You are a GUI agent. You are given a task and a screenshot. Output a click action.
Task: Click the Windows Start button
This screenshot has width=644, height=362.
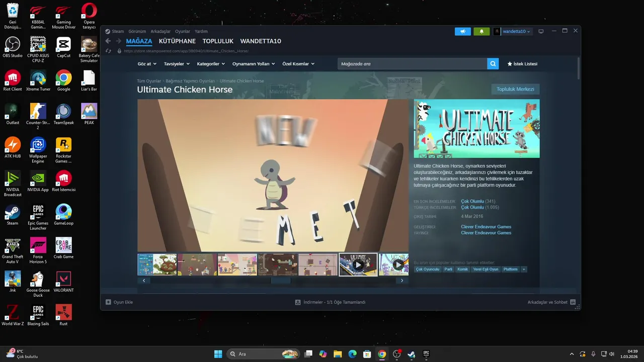(218, 354)
